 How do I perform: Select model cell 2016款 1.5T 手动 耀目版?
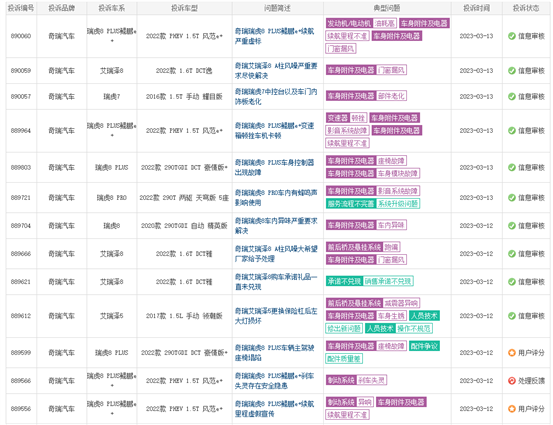click(184, 96)
